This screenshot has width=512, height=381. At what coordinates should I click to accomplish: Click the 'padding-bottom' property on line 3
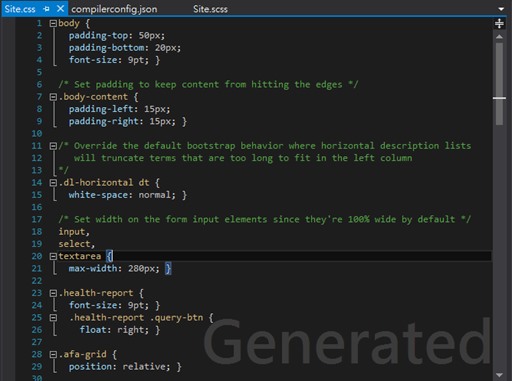pos(107,48)
